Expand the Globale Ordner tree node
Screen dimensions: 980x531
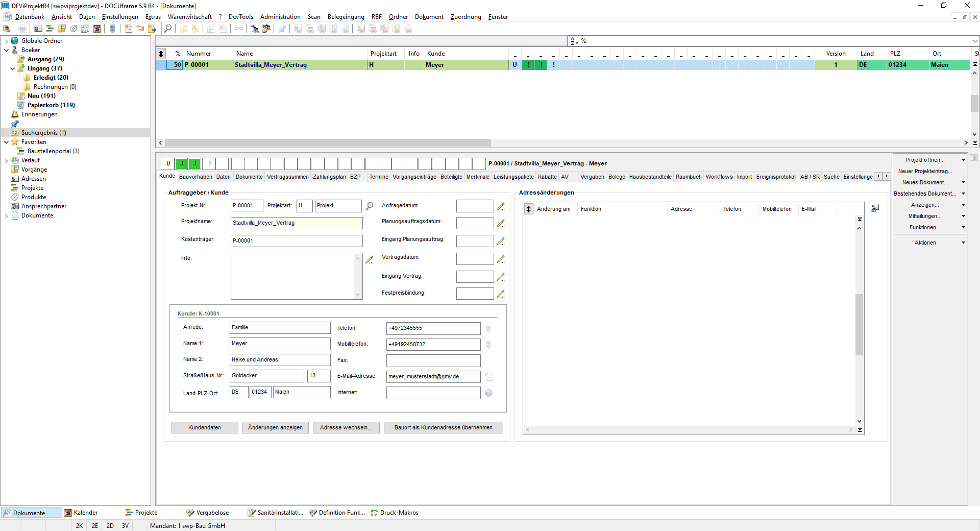6,41
